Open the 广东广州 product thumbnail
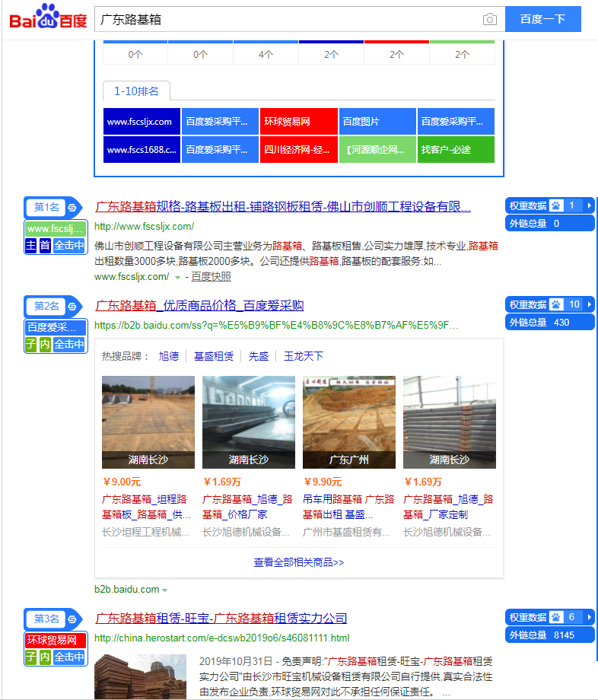 pyautogui.click(x=349, y=422)
